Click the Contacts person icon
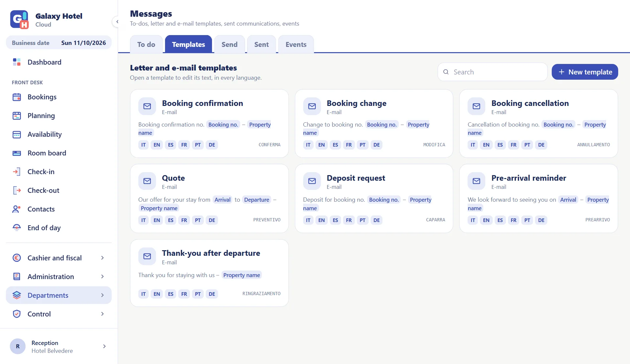Image resolution: width=630 pixels, height=364 pixels. click(17, 209)
